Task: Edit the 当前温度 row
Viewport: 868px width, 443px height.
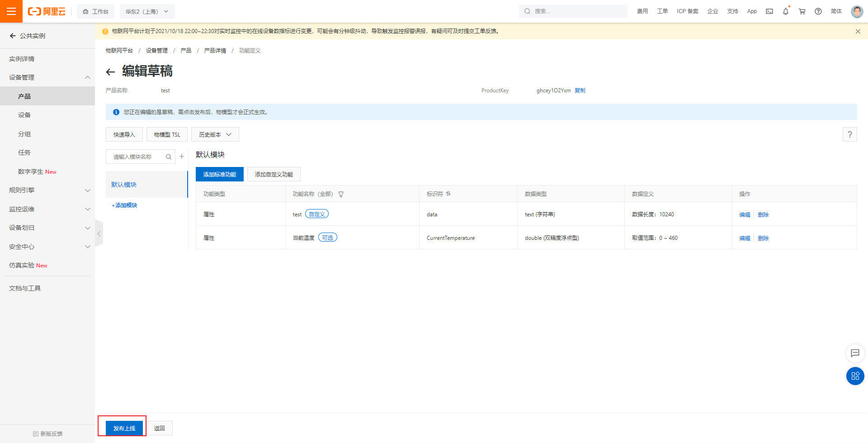Action: pos(745,238)
